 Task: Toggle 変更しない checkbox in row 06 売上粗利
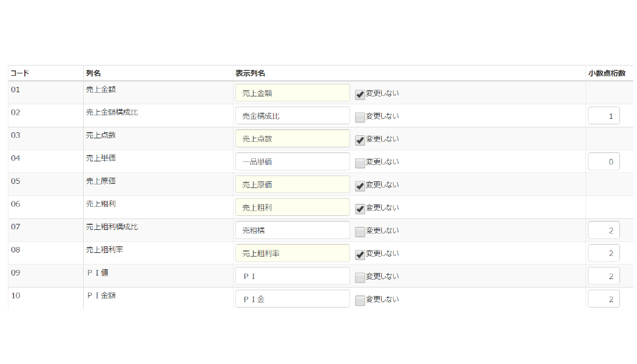[x=360, y=209]
